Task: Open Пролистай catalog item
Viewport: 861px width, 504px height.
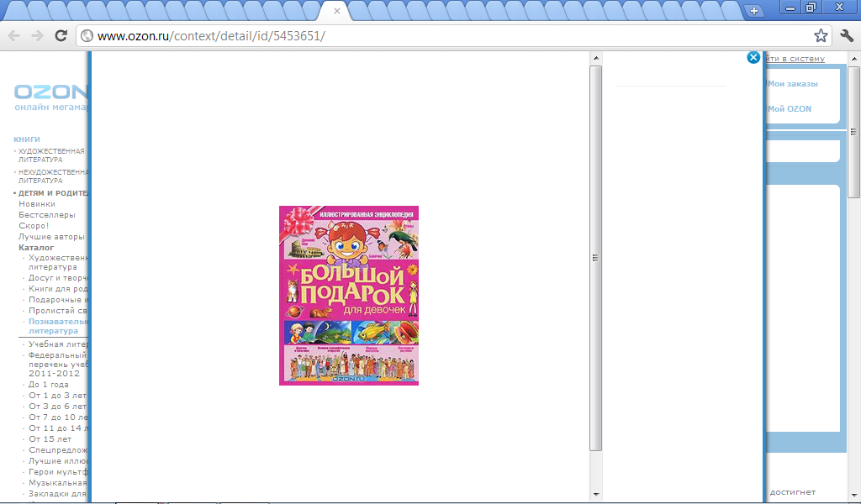Action: click(58, 311)
